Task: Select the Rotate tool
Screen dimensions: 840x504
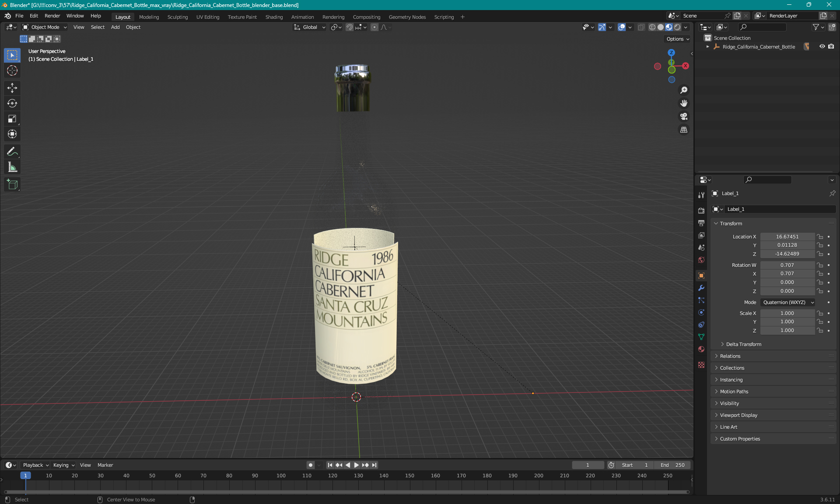Action: click(12, 103)
